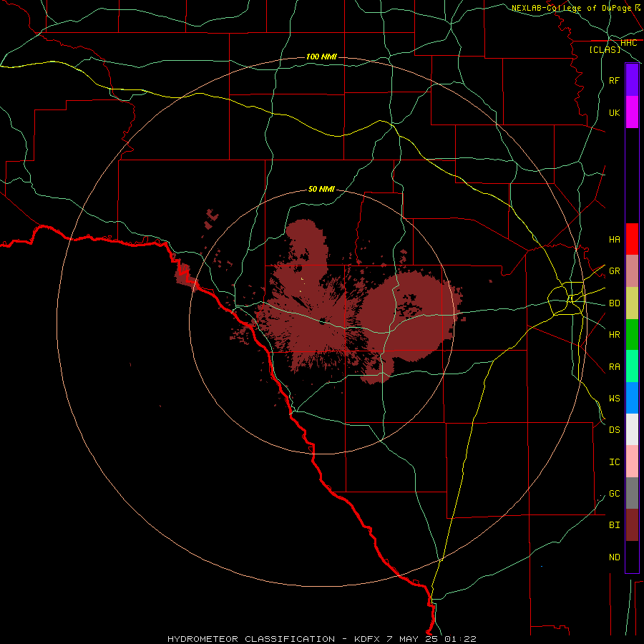The image size is (644, 644).
Task: Pick the HR green legend swatch
Action: click(632, 335)
